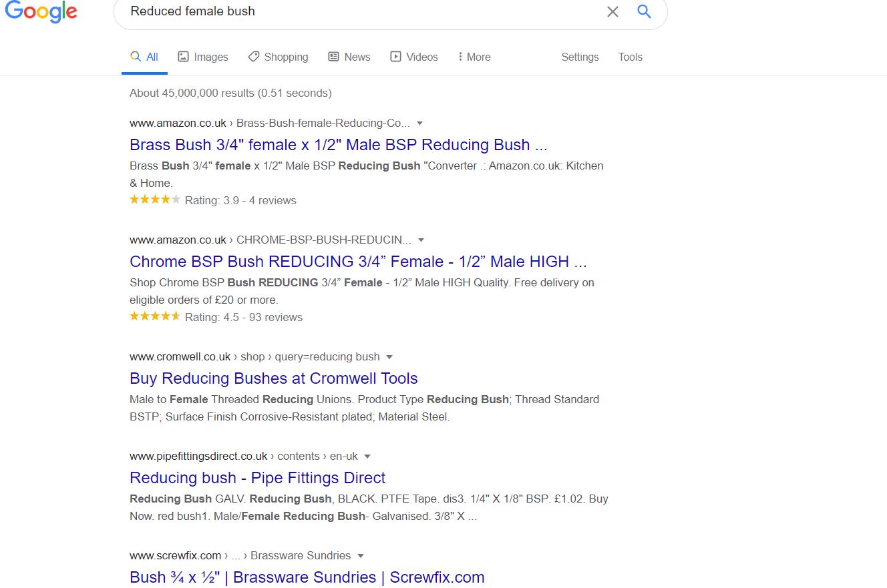The image size is (887, 588).
Task: Open 'Bush ¾ x ½" | Brassware Sundries | Screwfix.com' link
Action: 307,577
